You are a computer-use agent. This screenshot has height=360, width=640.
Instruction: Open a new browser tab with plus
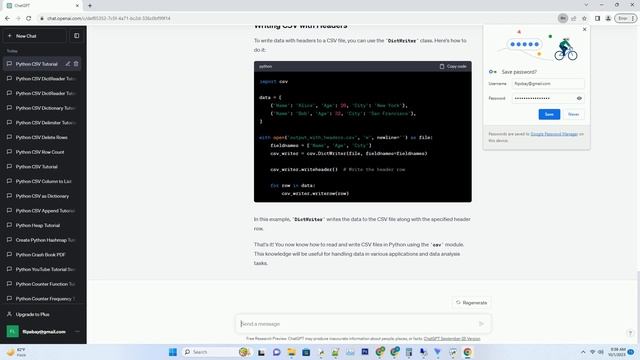pyautogui.click(x=90, y=6)
